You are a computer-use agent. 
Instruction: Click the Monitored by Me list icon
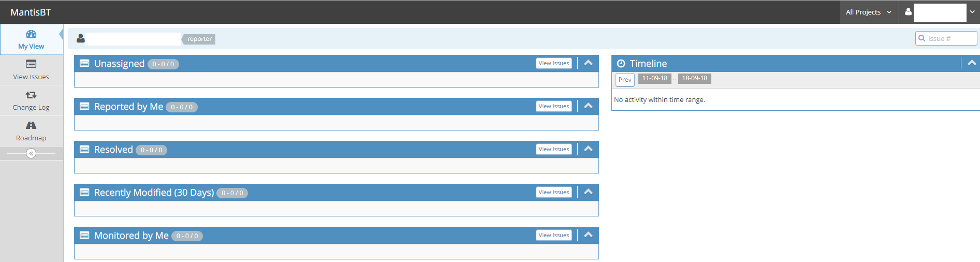point(84,235)
